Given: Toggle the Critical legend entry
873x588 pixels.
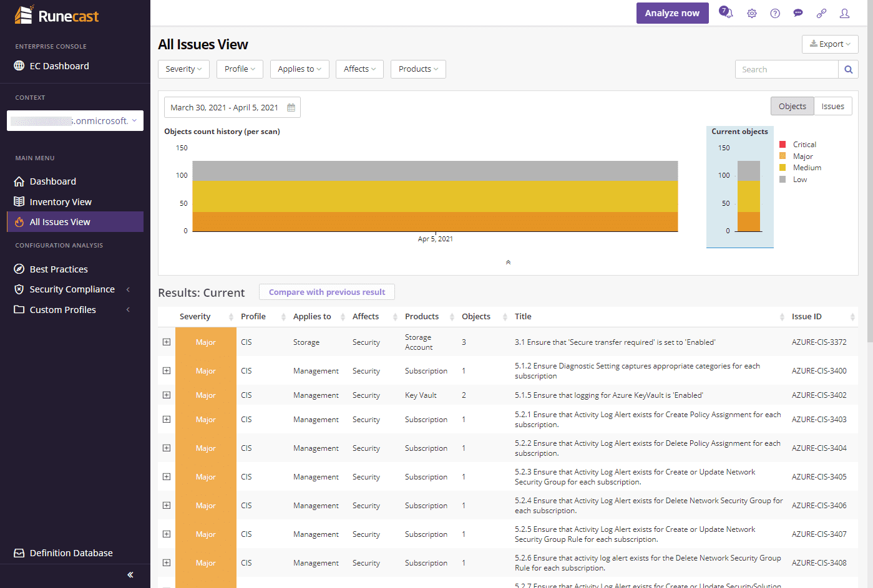Looking at the screenshot, I should pos(804,145).
